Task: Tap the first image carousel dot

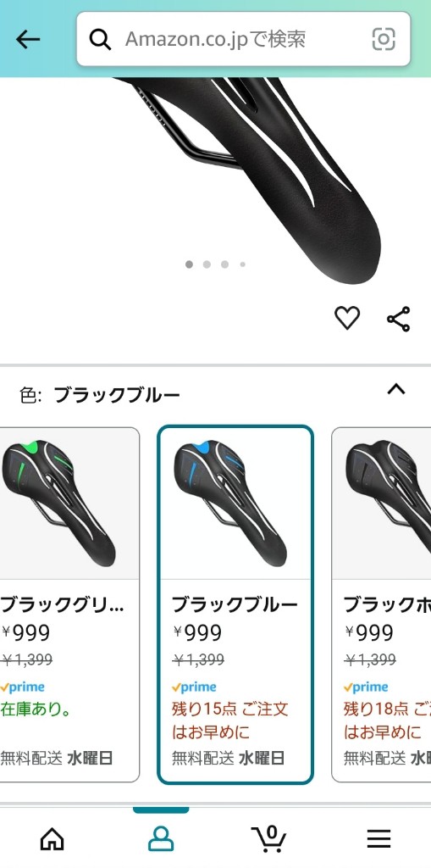Action: pyautogui.click(x=189, y=264)
